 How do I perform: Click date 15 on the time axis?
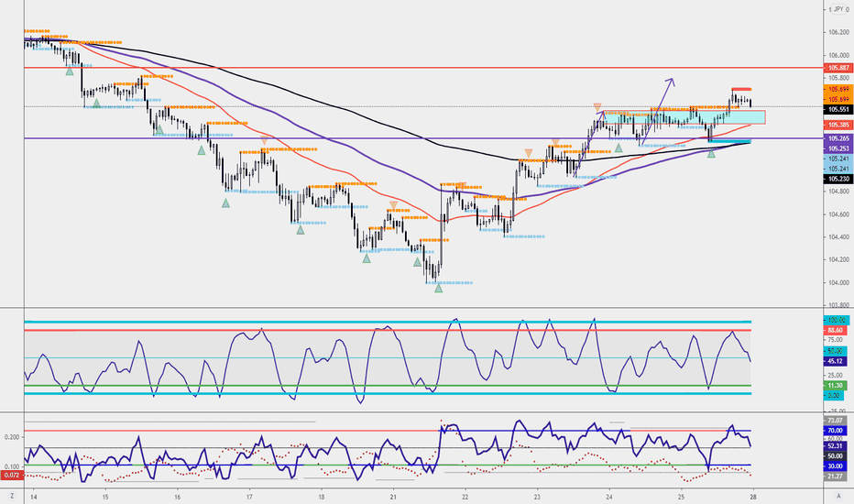pos(105,497)
